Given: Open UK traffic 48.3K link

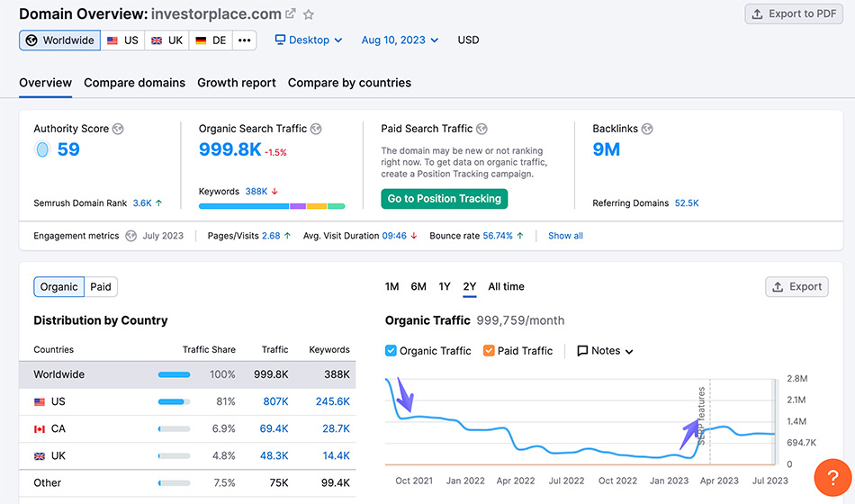Looking at the screenshot, I should 274,456.
